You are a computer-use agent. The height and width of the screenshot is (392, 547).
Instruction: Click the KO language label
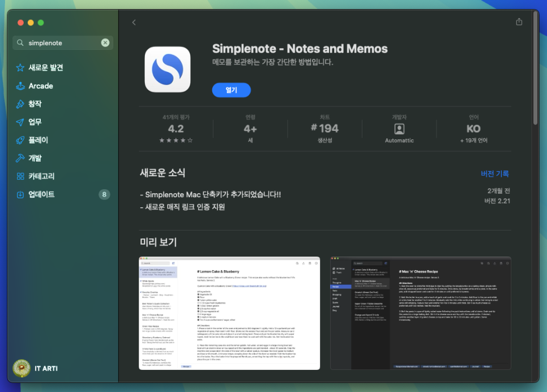point(474,129)
